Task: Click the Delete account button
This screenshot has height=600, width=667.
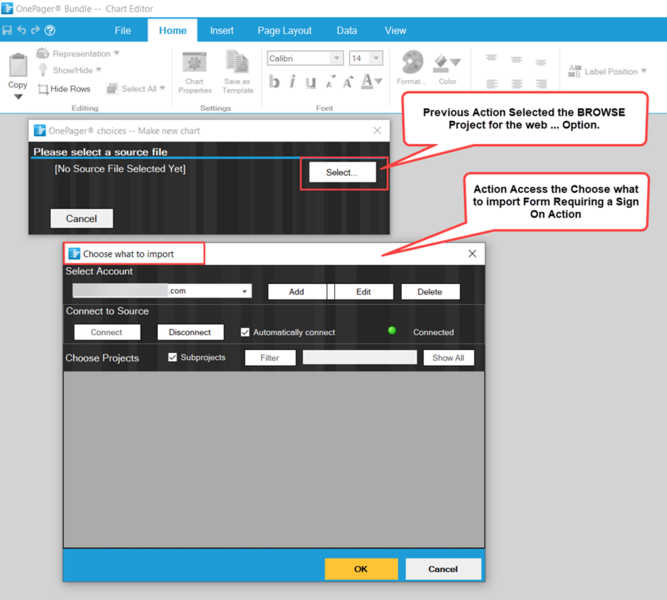Action: [430, 291]
